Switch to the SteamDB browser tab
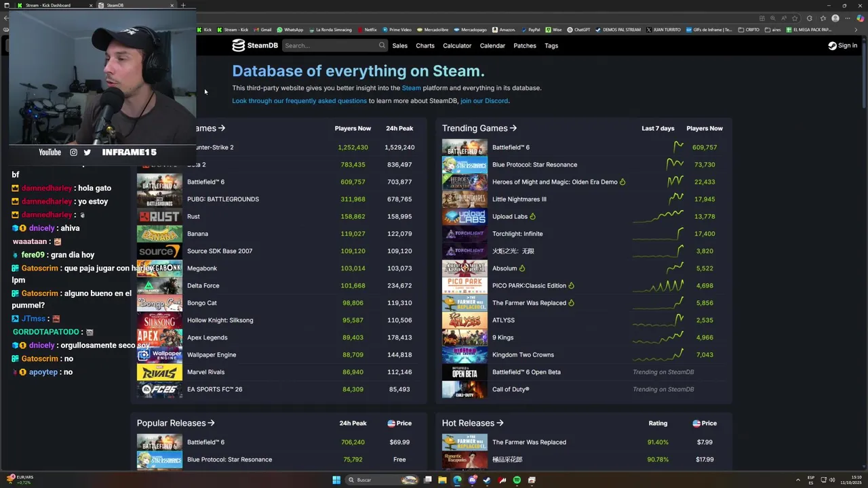The height and width of the screenshot is (488, 868). tap(136, 5)
